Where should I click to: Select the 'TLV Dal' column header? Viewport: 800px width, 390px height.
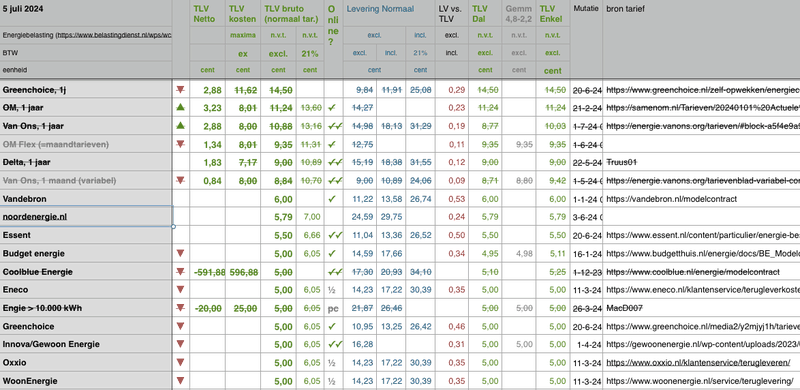tap(485, 14)
